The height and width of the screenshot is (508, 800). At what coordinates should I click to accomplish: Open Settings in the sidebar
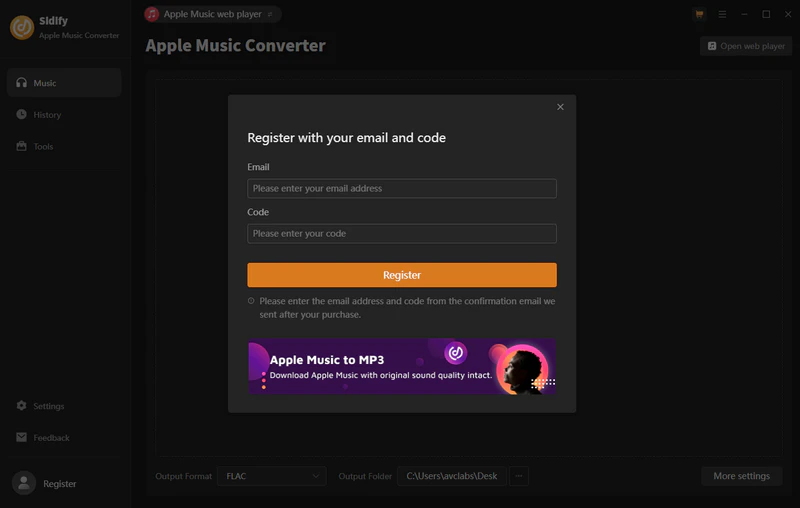(64, 406)
